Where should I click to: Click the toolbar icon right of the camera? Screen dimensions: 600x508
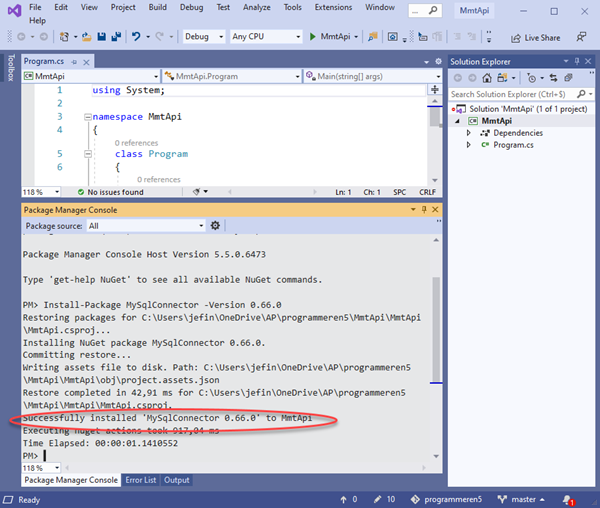pyautogui.click(x=423, y=37)
